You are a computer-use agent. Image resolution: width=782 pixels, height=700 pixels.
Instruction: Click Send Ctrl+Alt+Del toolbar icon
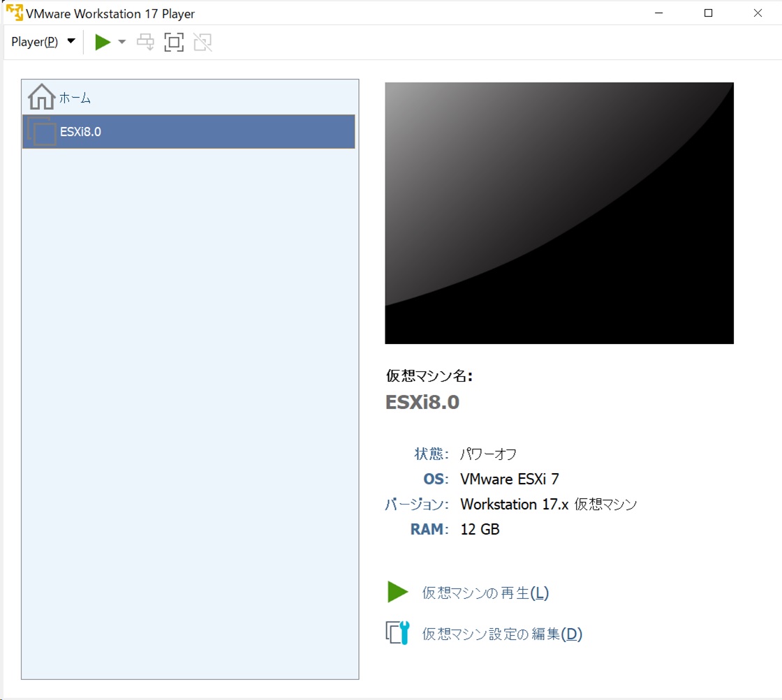146,42
